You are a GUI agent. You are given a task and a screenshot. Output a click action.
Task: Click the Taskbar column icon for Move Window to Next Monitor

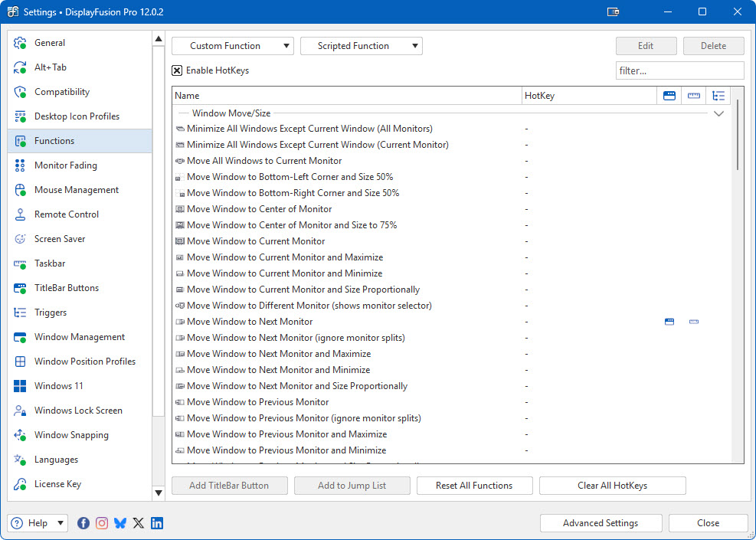[x=694, y=322]
